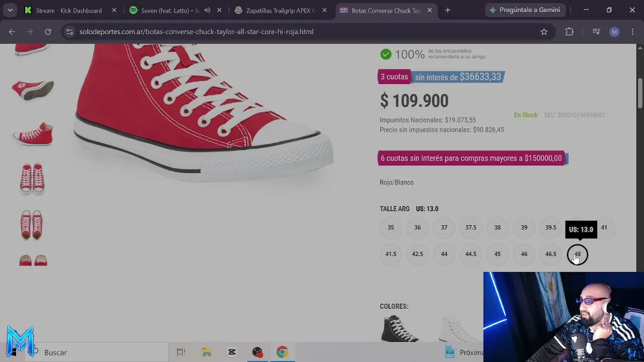Pick the 44.5 size option

click(x=471, y=254)
